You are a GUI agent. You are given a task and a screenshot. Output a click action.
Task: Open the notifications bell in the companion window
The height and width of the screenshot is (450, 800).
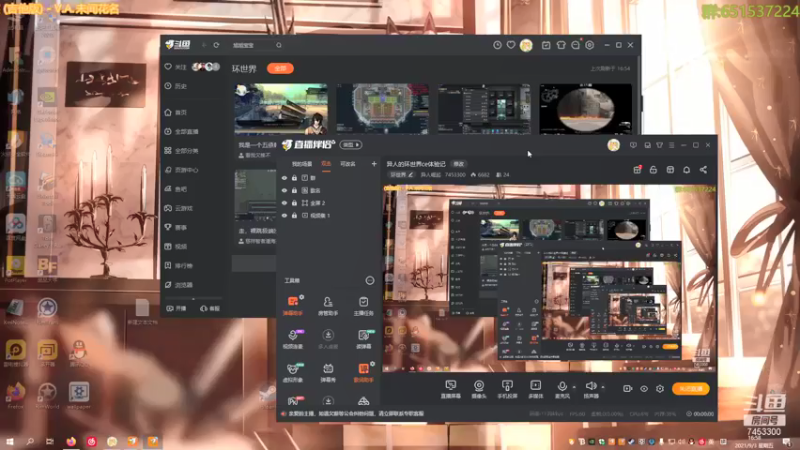(x=687, y=170)
